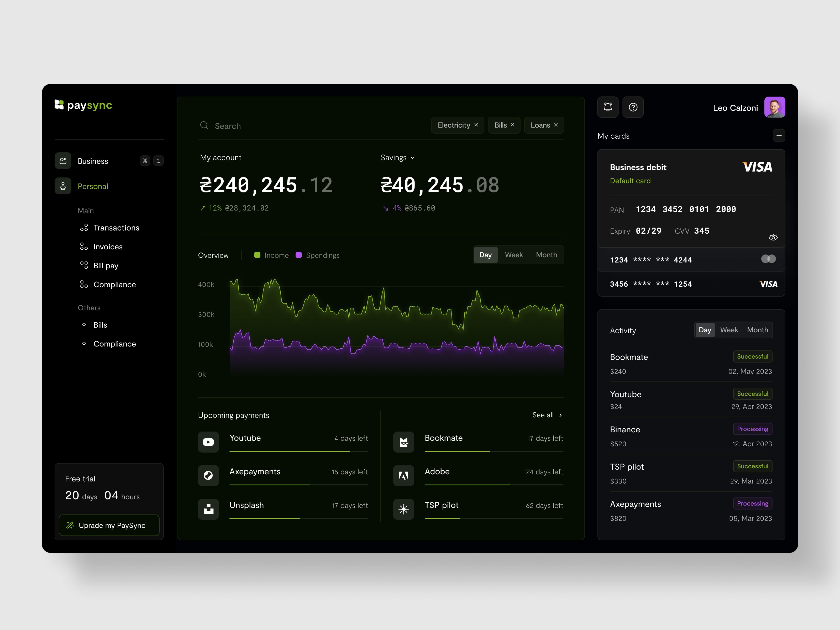840x630 pixels.
Task: Add a new card with plus icon
Action: tap(779, 135)
